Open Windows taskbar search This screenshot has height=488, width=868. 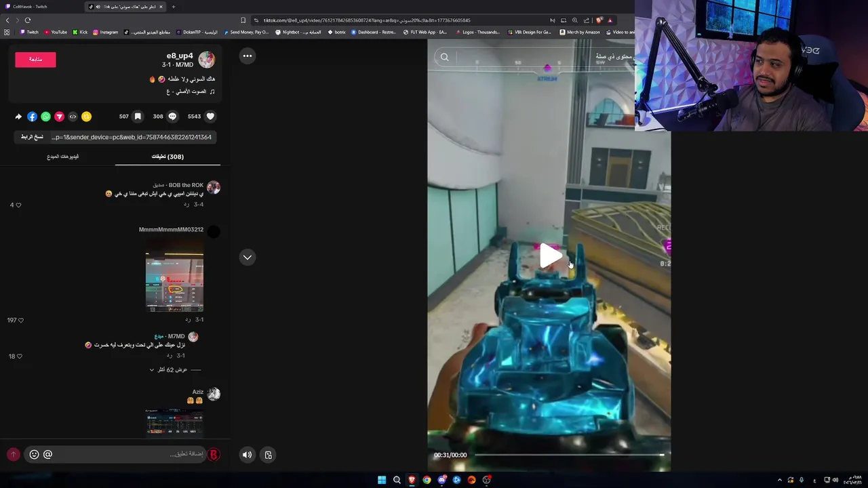[x=397, y=480]
